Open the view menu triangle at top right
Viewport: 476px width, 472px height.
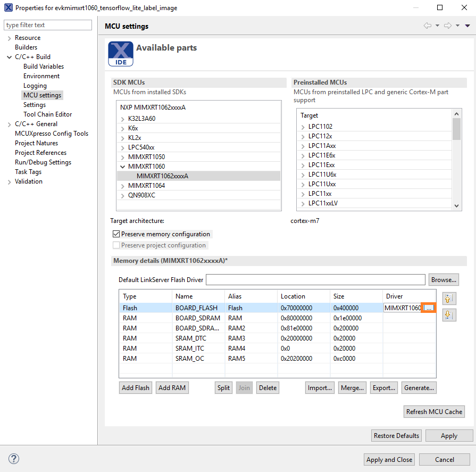coord(467,26)
